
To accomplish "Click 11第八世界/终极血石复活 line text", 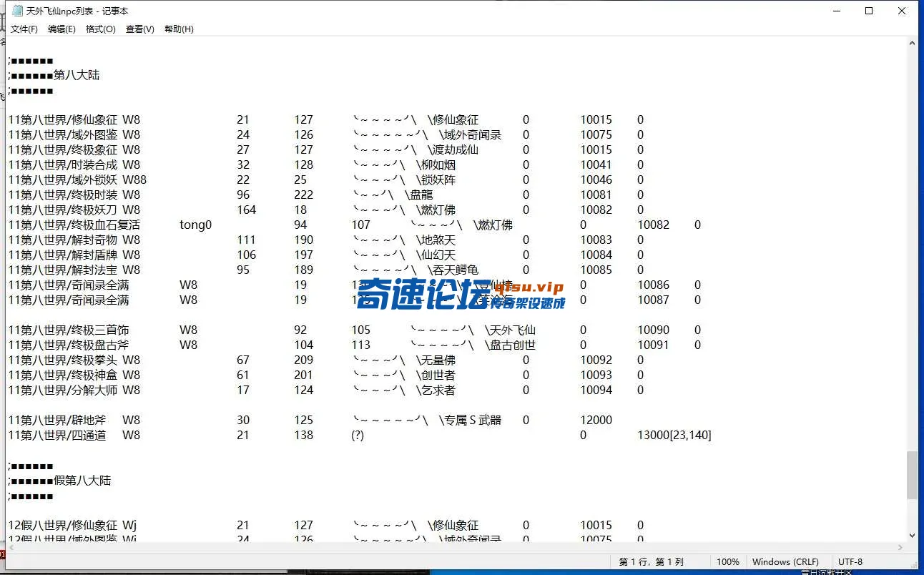I will (74, 225).
